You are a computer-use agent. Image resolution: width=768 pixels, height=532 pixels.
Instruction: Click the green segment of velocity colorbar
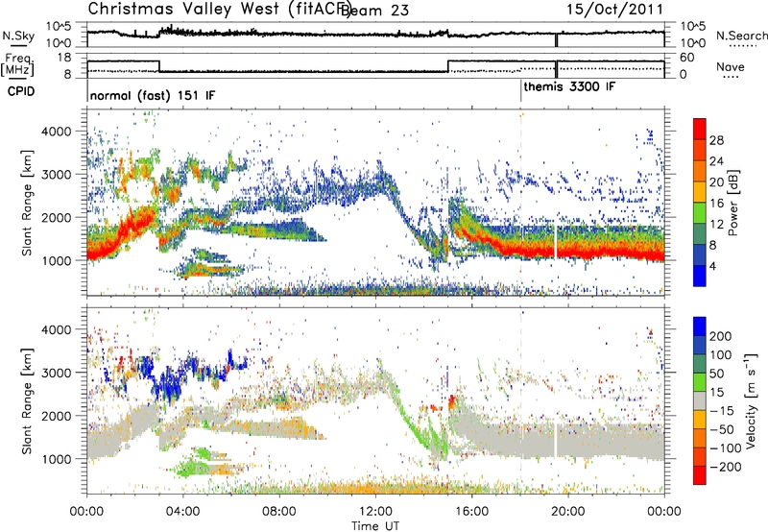[700, 382]
